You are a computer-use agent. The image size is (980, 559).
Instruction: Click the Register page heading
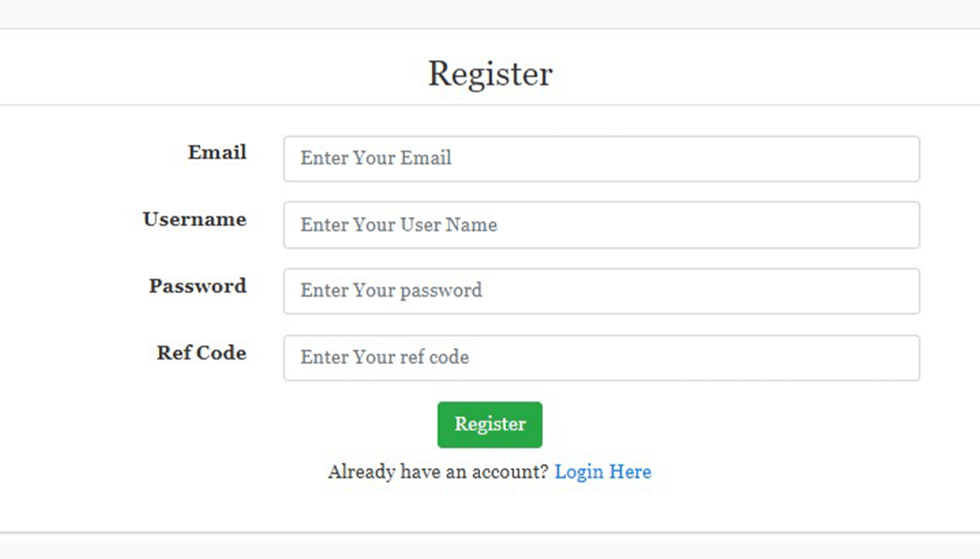(x=490, y=74)
